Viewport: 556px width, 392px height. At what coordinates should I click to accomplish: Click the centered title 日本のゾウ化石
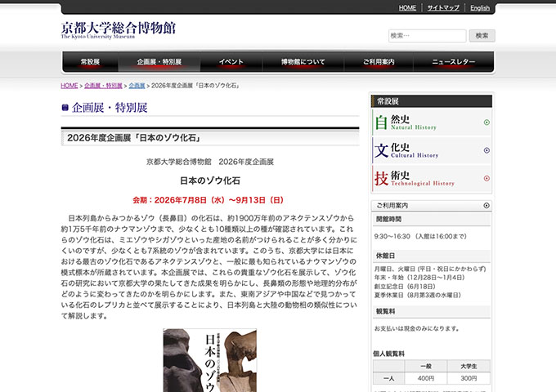click(x=210, y=180)
